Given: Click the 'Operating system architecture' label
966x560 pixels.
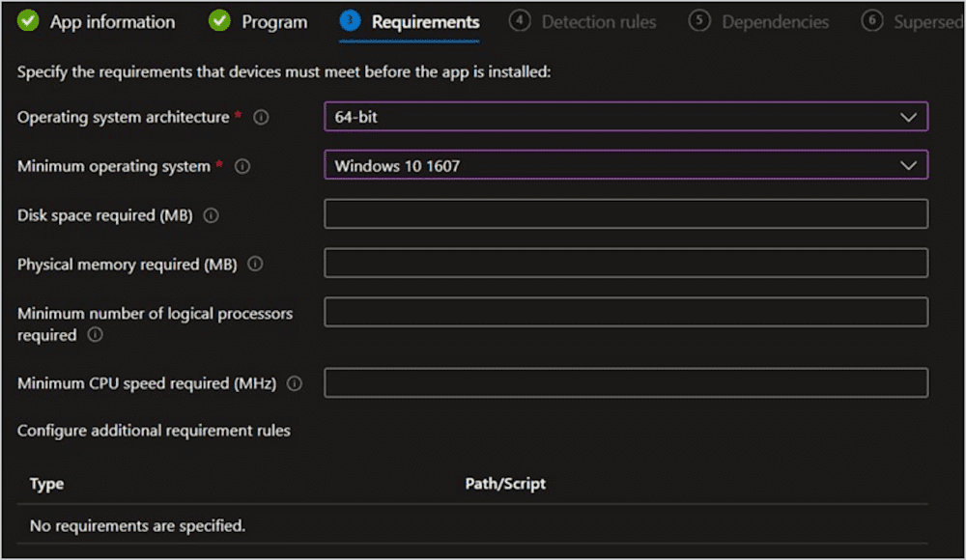Looking at the screenshot, I should click(124, 117).
